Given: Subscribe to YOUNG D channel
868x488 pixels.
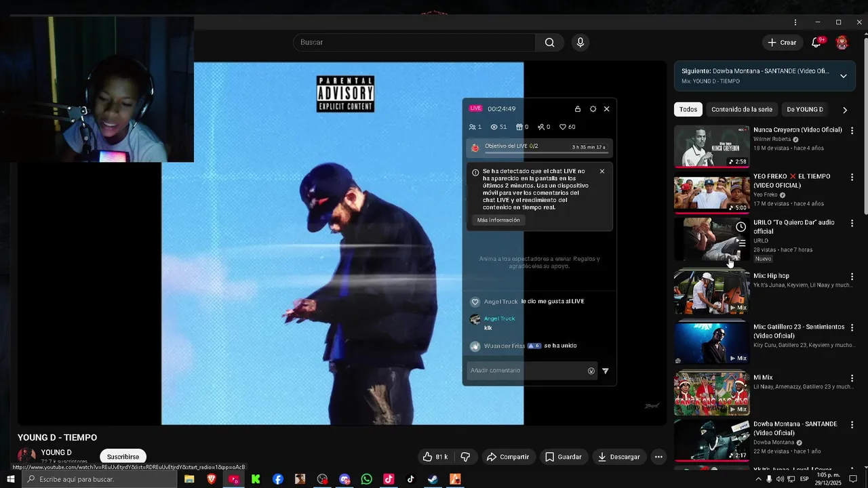Looking at the screenshot, I should [x=123, y=457].
